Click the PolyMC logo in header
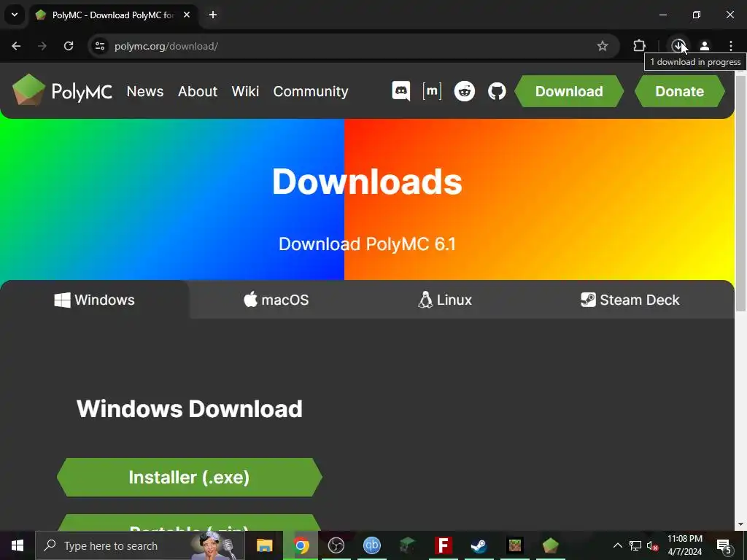This screenshot has width=747, height=560. tap(62, 90)
